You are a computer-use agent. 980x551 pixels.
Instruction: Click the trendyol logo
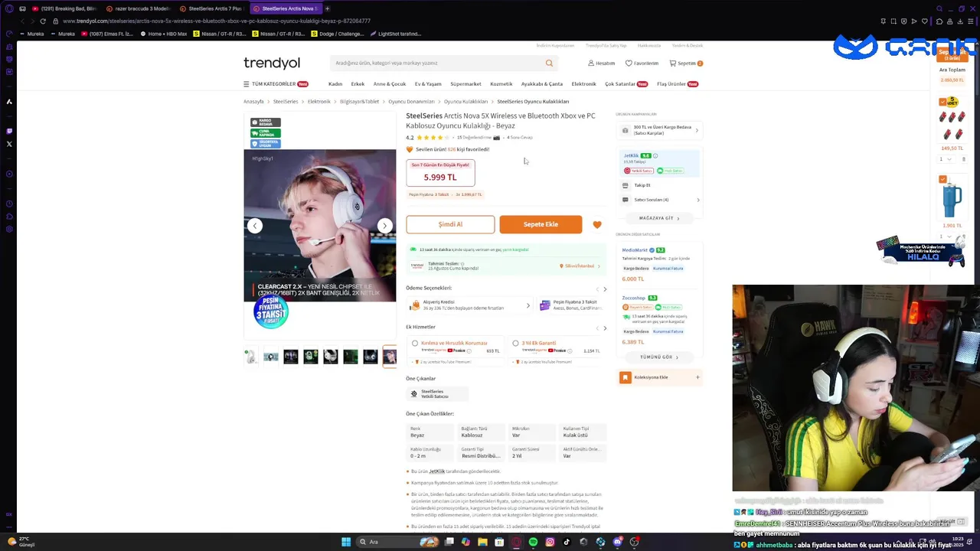point(272,63)
